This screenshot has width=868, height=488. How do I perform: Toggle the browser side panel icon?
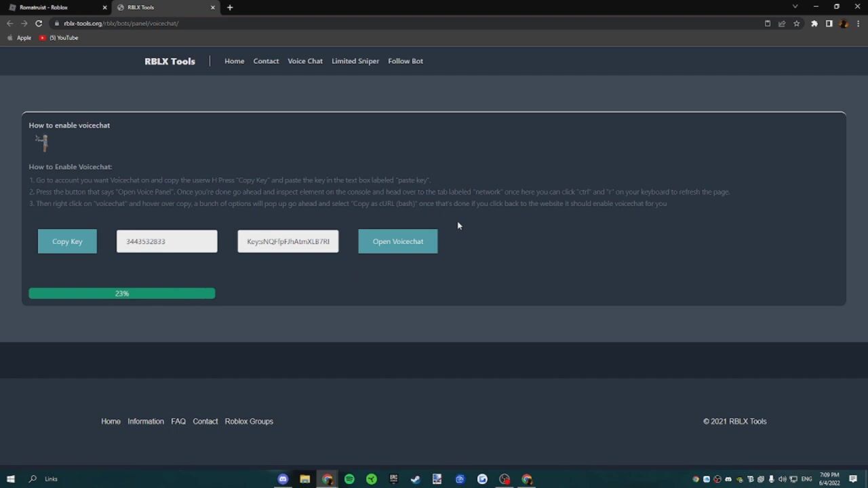pyautogui.click(x=829, y=23)
